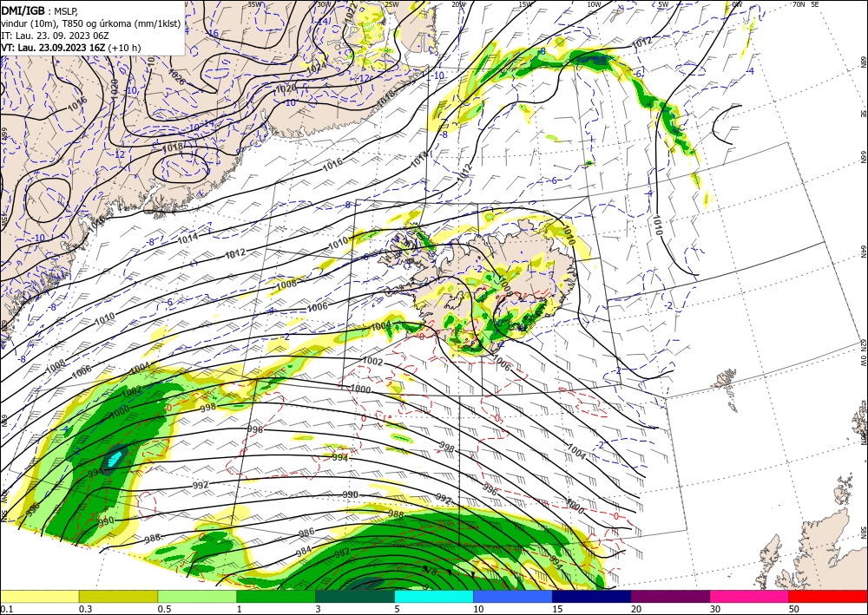Click the '50' legend value

[x=794, y=609]
